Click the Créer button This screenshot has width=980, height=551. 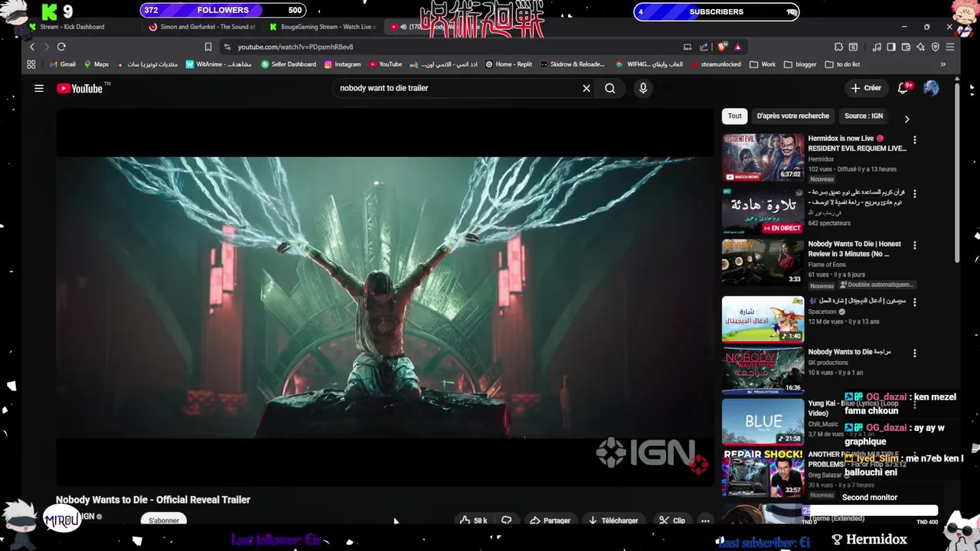pyautogui.click(x=866, y=88)
